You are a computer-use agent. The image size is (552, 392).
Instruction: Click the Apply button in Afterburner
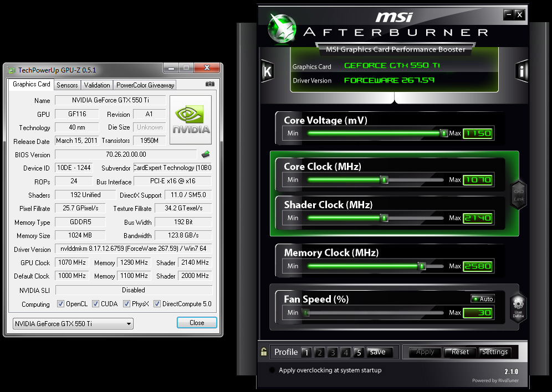(x=425, y=352)
